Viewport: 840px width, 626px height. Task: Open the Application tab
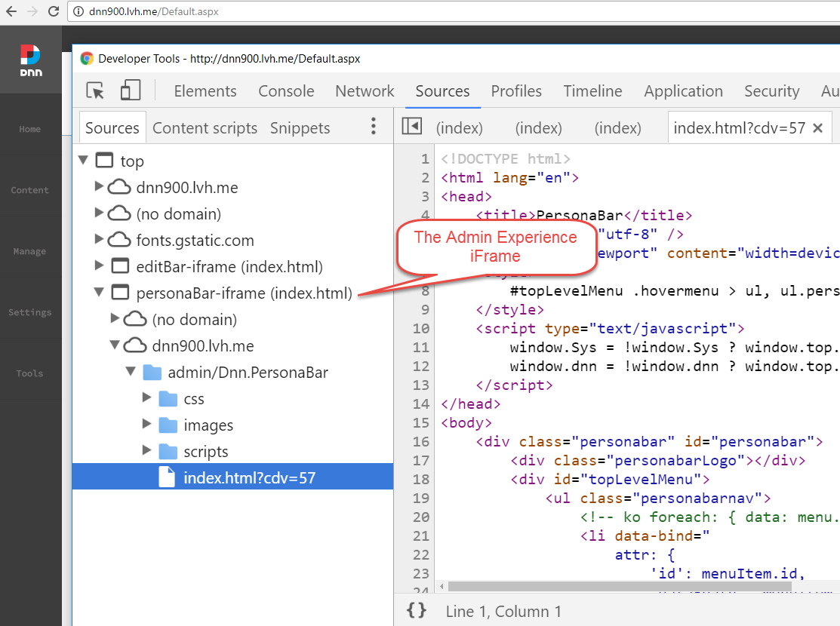[x=683, y=91]
